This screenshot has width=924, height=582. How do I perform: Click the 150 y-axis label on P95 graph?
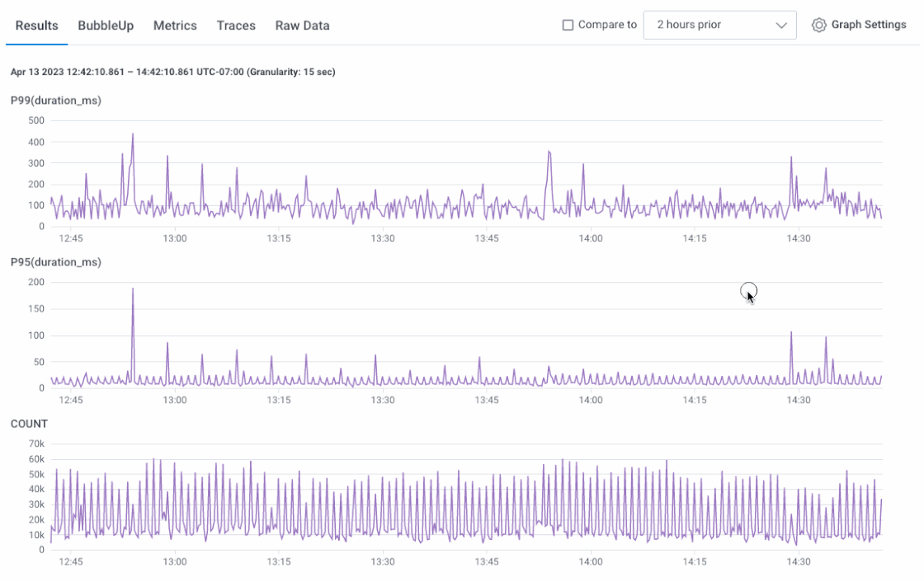click(35, 309)
